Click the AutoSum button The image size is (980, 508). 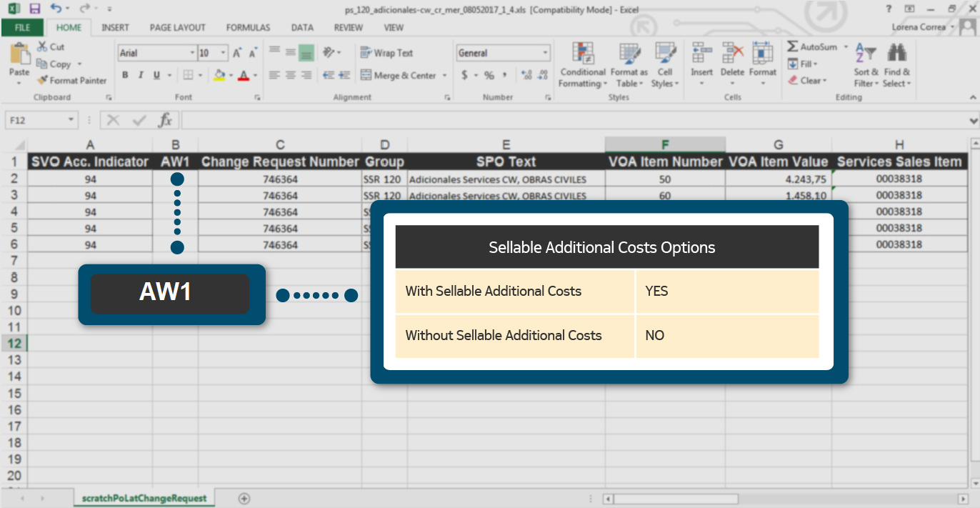pos(812,46)
